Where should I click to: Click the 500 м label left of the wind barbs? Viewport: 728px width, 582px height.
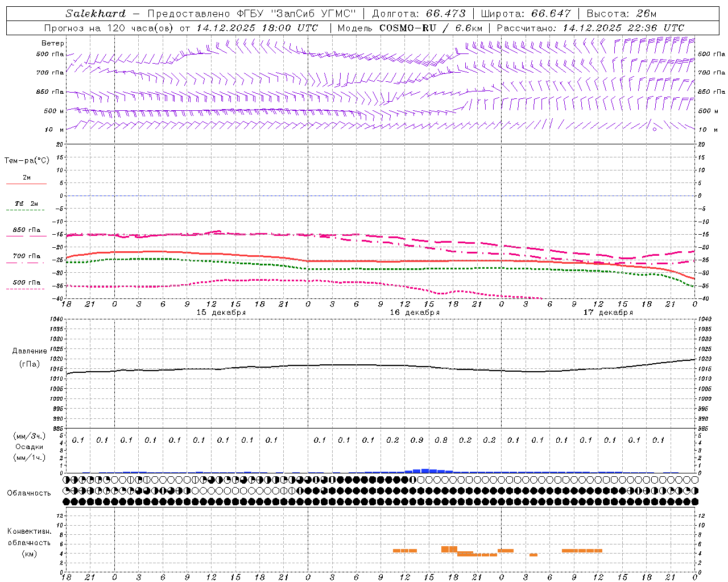coord(54,111)
